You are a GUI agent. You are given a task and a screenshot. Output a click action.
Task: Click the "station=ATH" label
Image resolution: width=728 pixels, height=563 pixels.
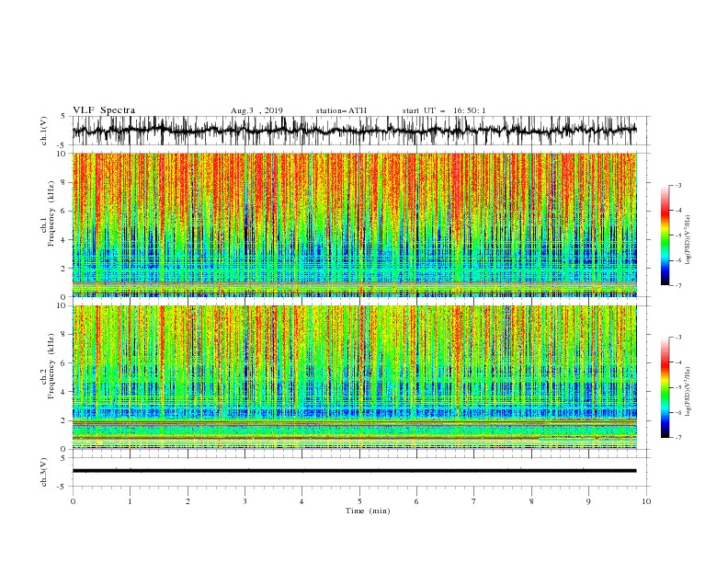click(x=341, y=110)
